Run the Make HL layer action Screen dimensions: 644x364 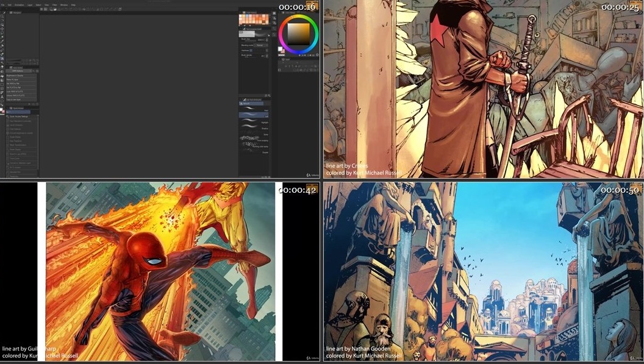[21, 80]
